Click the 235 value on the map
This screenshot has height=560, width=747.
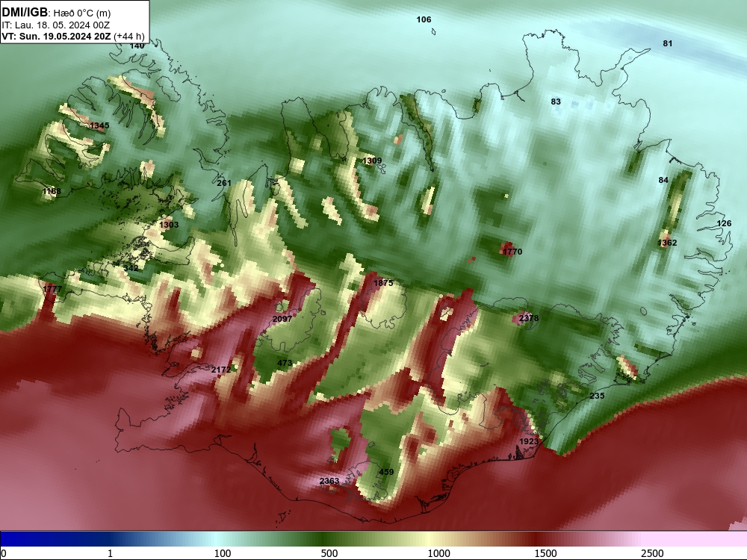click(597, 396)
